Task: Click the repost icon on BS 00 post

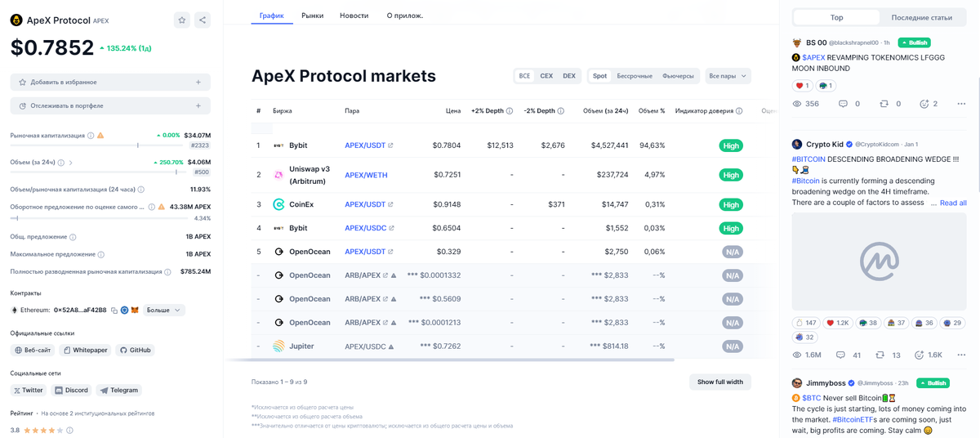Action: [x=884, y=104]
